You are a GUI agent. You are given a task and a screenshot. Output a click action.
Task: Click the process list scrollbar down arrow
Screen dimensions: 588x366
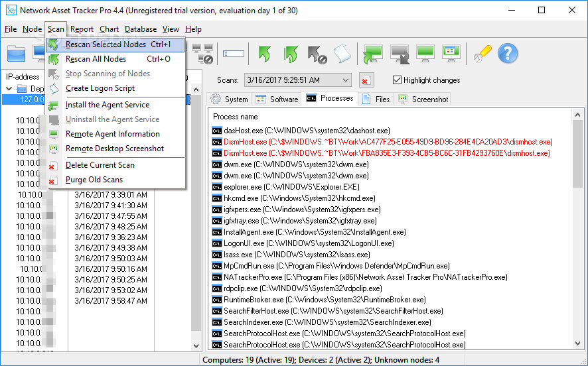point(577,343)
